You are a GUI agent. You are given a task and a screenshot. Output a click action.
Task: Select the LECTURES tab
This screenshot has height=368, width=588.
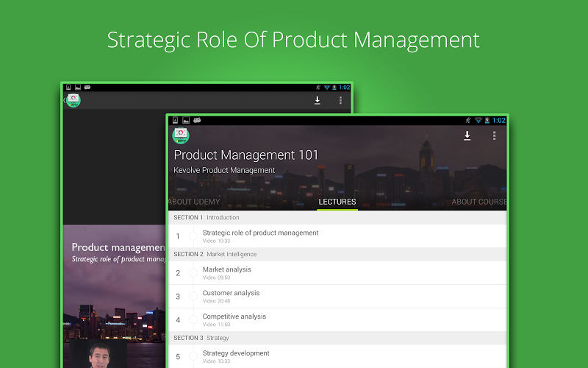[x=337, y=202]
